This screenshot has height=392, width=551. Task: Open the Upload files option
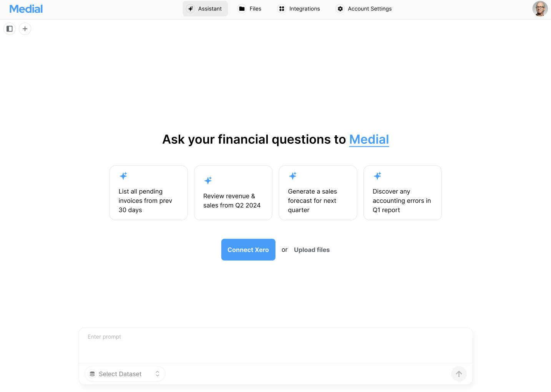pyautogui.click(x=312, y=250)
